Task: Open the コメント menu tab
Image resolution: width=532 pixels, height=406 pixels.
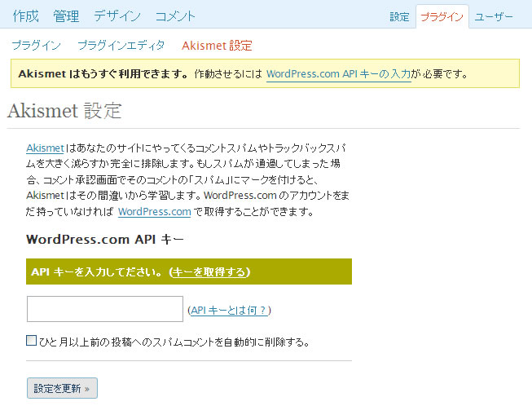Action: [x=175, y=16]
